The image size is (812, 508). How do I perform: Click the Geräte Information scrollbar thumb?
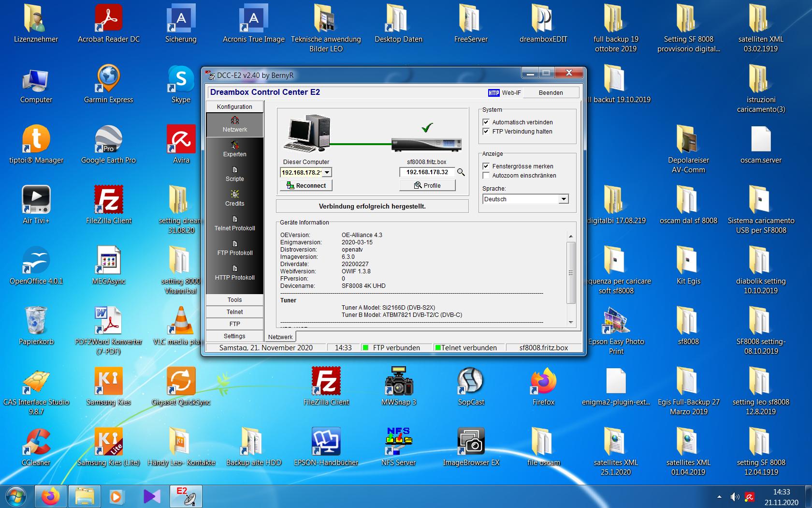[x=571, y=273]
